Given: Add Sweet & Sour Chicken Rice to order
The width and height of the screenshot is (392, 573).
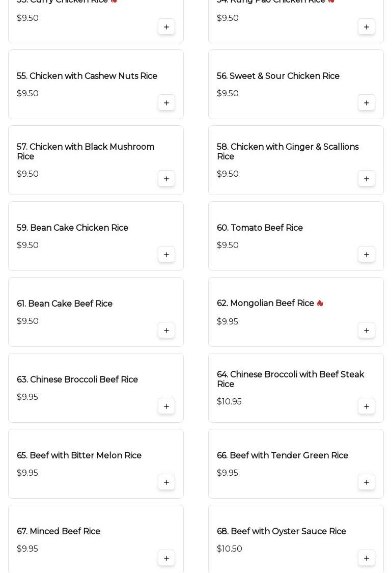Looking at the screenshot, I should [x=367, y=103].
